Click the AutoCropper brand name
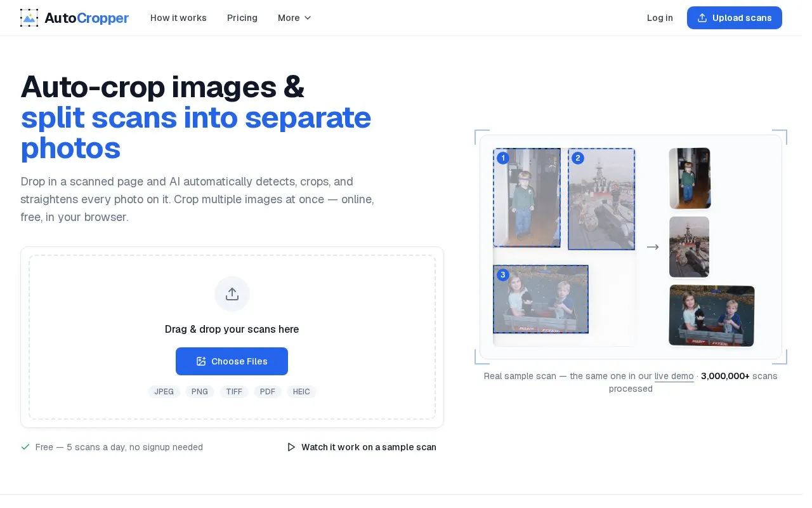The height and width of the screenshot is (508, 812). coord(86,18)
